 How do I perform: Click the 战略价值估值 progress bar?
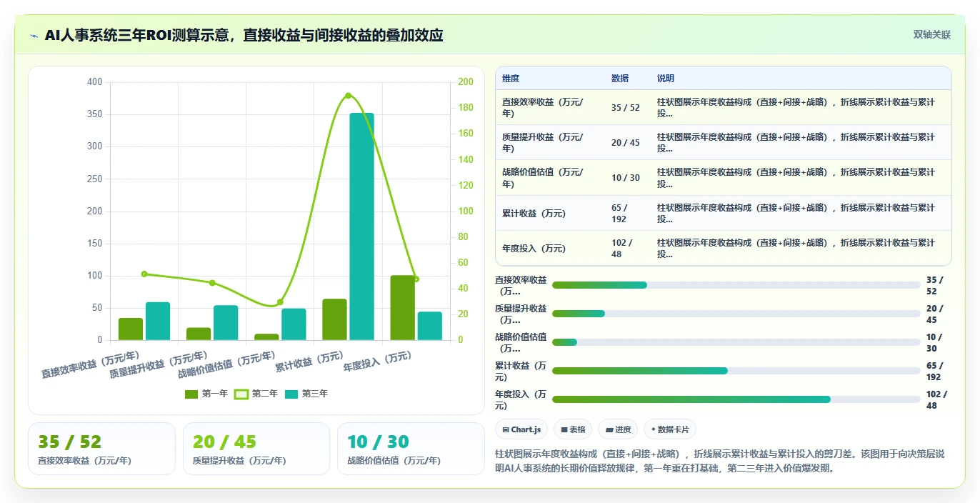tap(736, 342)
